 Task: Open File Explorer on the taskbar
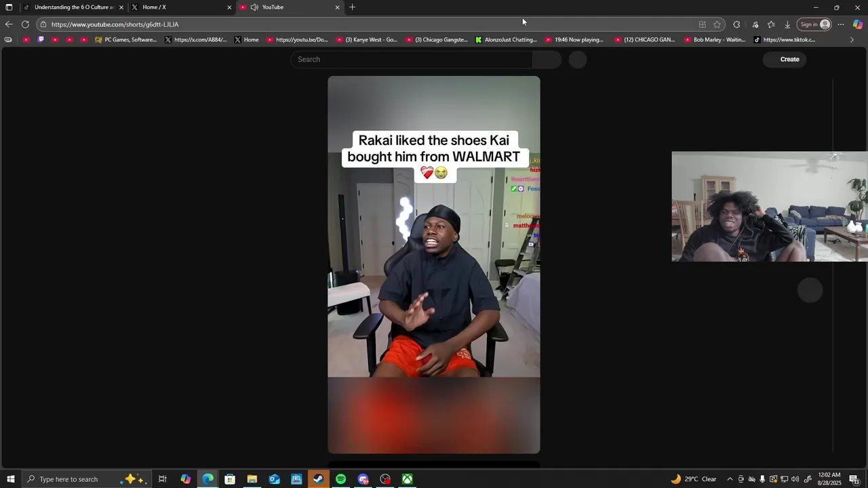tap(252, 479)
